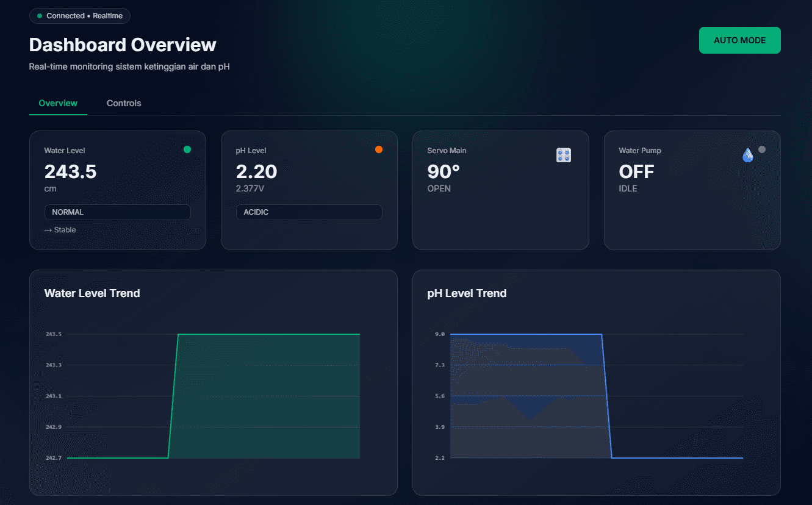Image resolution: width=812 pixels, height=505 pixels.
Task: Click the Connected Realtime badge
Action: (x=79, y=15)
